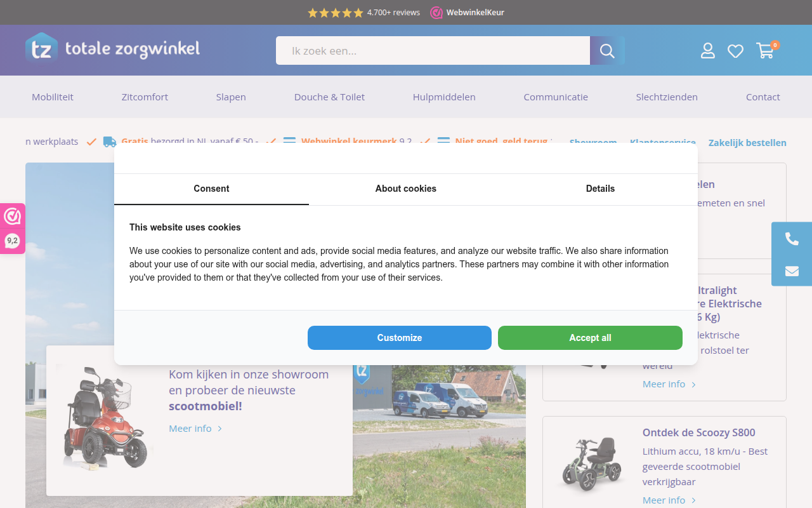Click the Accept all button
The image size is (812, 508).
(x=590, y=338)
